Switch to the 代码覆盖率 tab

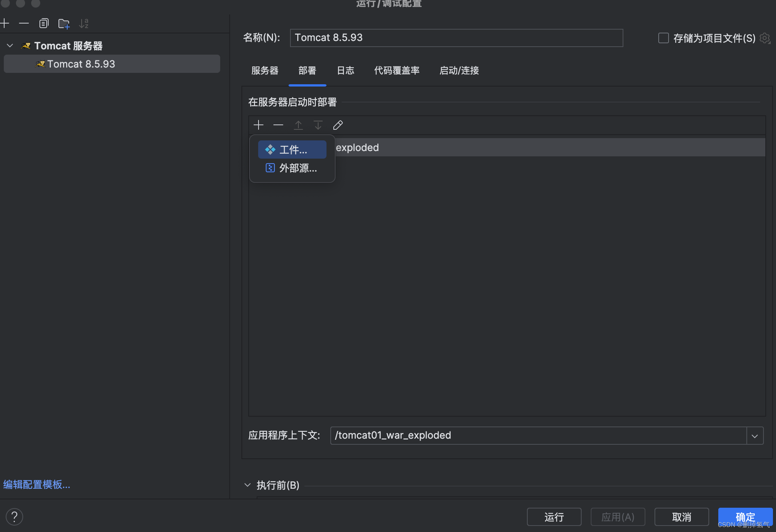click(x=397, y=71)
